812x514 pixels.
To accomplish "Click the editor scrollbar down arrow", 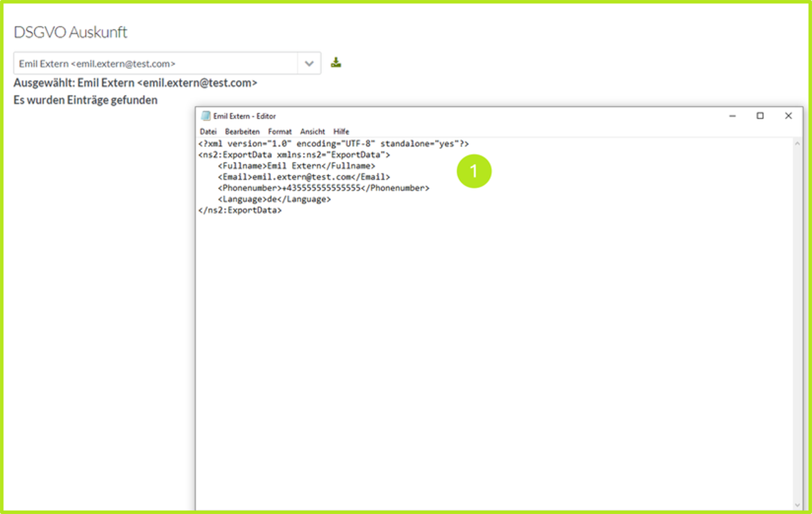I will [x=797, y=505].
